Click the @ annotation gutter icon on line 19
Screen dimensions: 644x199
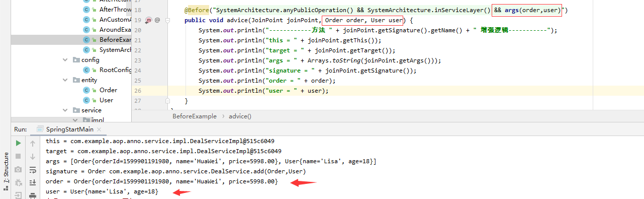[x=157, y=20]
